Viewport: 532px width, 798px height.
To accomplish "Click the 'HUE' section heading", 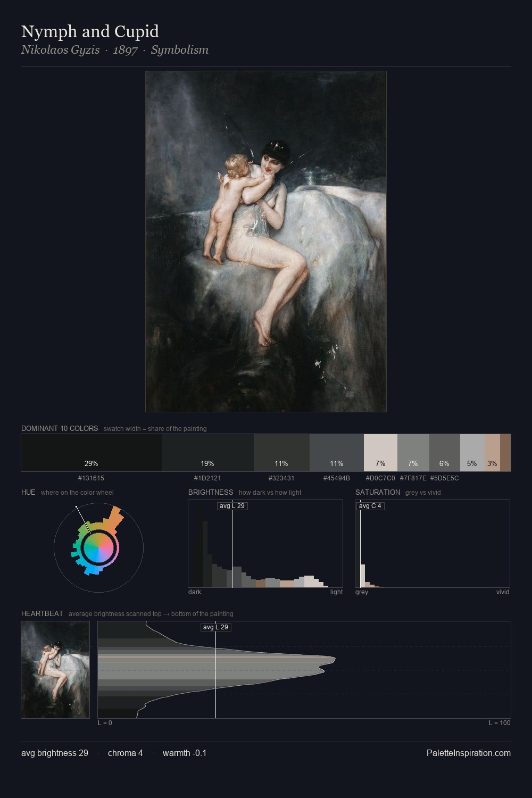I will tap(28, 492).
